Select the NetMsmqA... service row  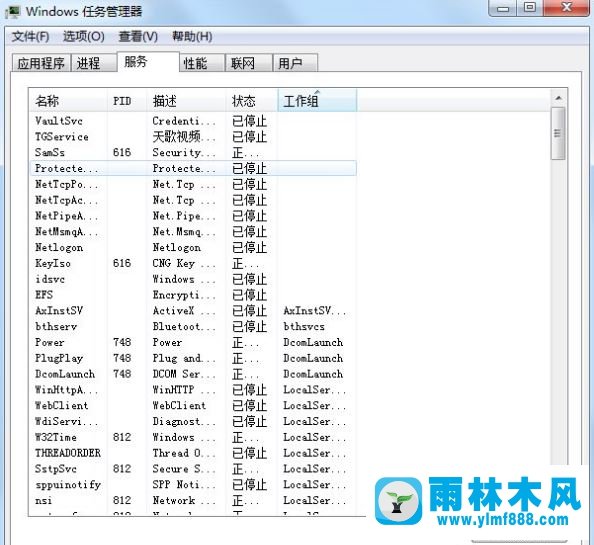(x=193, y=232)
